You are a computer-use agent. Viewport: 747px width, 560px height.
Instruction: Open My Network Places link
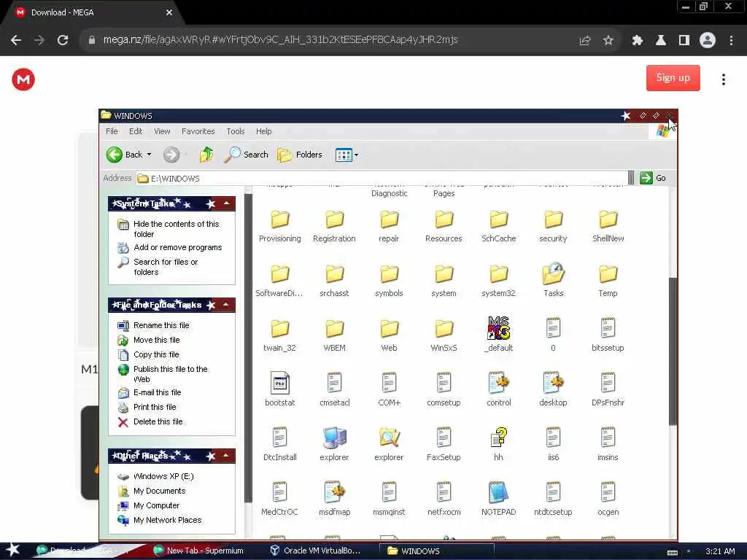[167, 520]
